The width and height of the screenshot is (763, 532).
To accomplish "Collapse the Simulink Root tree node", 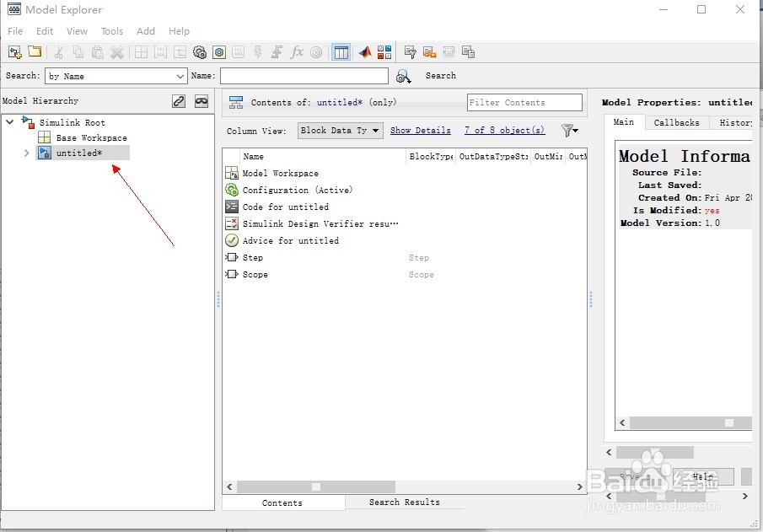I will tap(9, 121).
